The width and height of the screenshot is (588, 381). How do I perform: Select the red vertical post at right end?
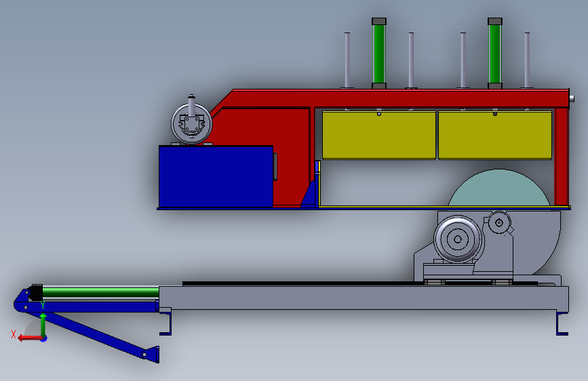click(x=562, y=157)
